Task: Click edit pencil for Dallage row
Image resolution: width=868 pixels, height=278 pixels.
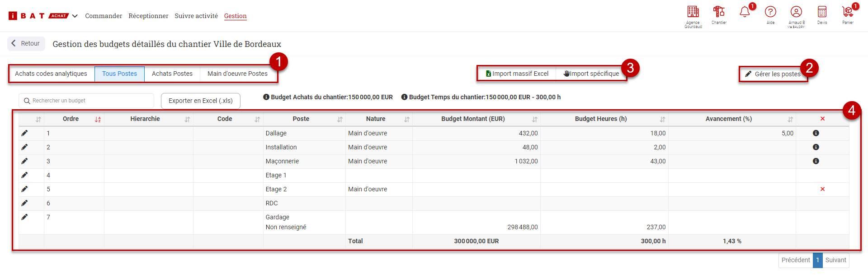Action: 24,133
